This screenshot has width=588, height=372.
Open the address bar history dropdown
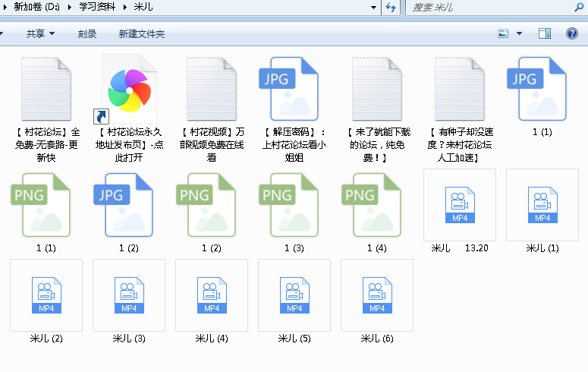tap(373, 7)
